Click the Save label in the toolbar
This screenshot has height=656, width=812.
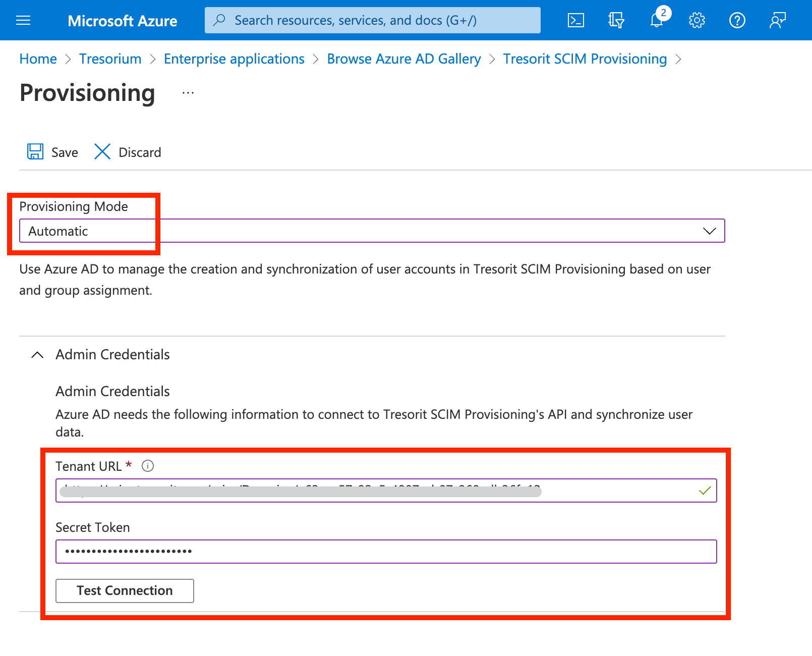(x=65, y=152)
